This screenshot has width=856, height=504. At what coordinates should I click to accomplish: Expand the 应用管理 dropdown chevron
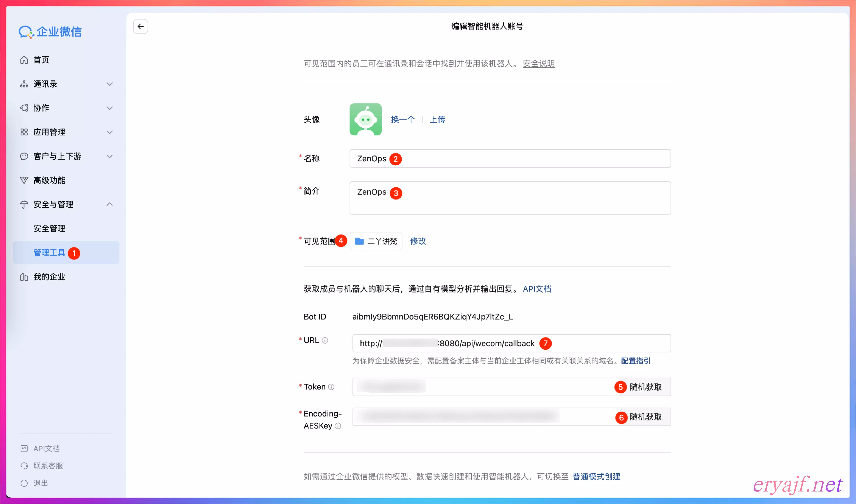click(109, 132)
